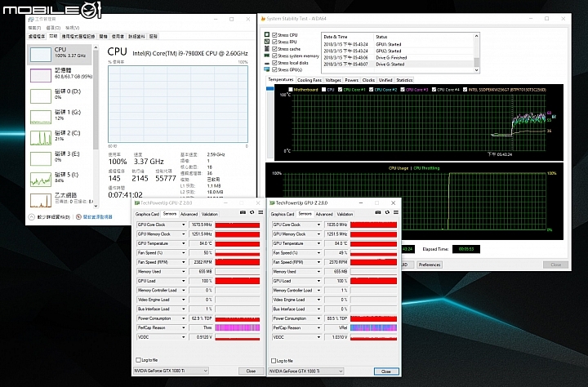
Task: Open GPU Core Clock dropdown in left GPU-Z
Action: [184, 225]
